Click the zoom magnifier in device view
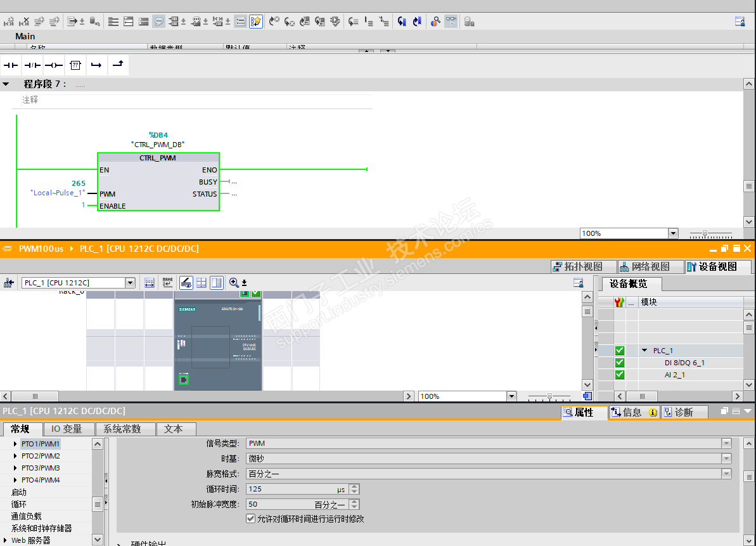Image resolution: width=756 pixels, height=546 pixels. click(234, 283)
